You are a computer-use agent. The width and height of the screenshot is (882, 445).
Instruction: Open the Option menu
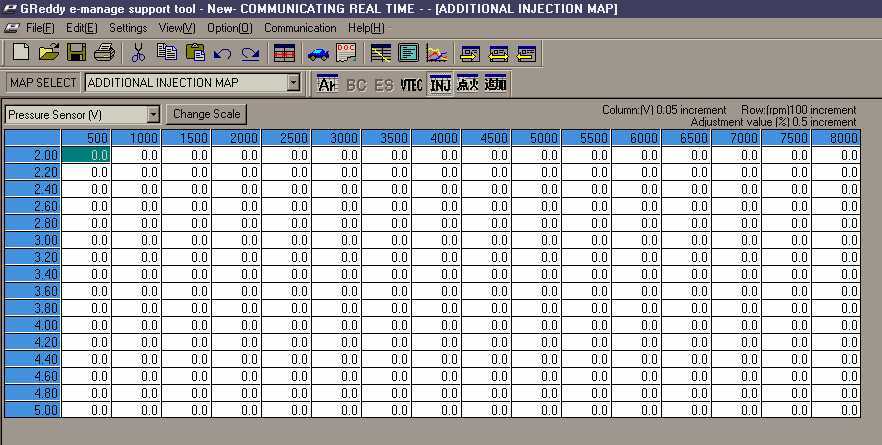pyautogui.click(x=230, y=28)
